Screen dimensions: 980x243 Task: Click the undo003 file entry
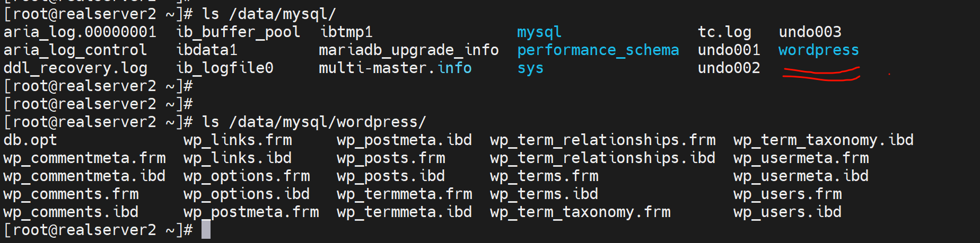click(x=810, y=32)
